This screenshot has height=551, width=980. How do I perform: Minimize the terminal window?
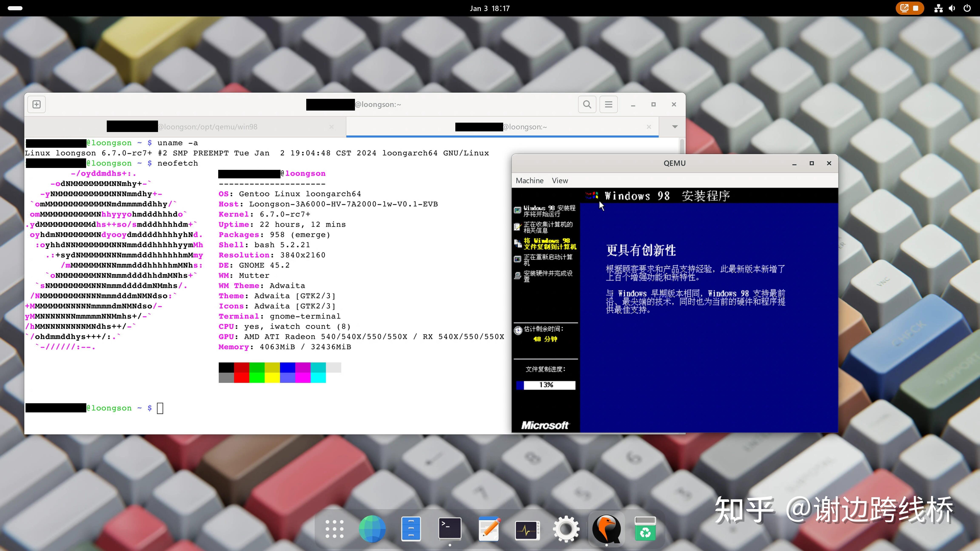click(633, 105)
